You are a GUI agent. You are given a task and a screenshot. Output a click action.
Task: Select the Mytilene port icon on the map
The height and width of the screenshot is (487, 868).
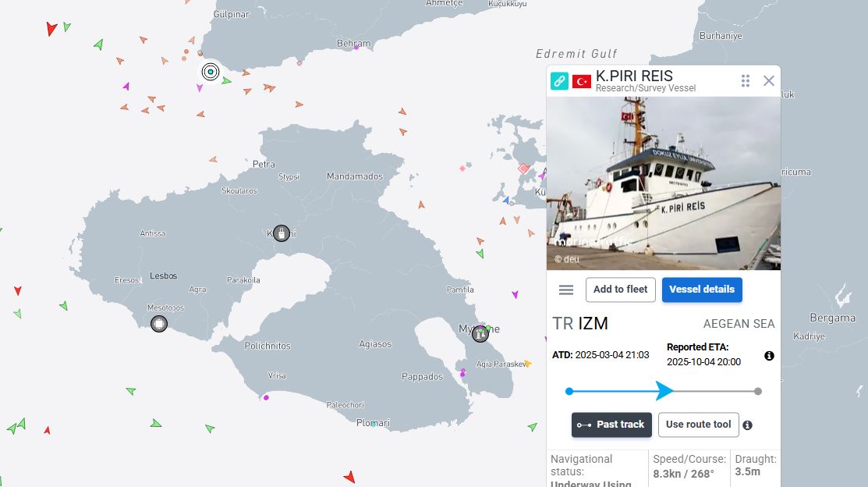click(480, 333)
